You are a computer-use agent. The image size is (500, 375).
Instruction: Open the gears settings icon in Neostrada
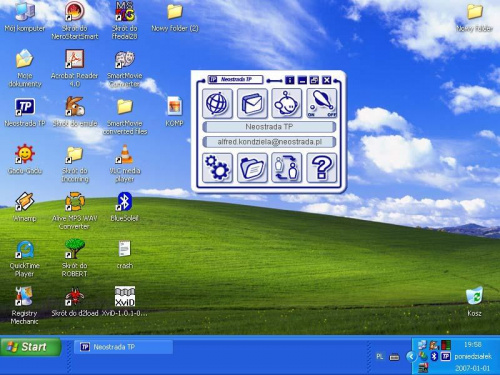pyautogui.click(x=217, y=168)
